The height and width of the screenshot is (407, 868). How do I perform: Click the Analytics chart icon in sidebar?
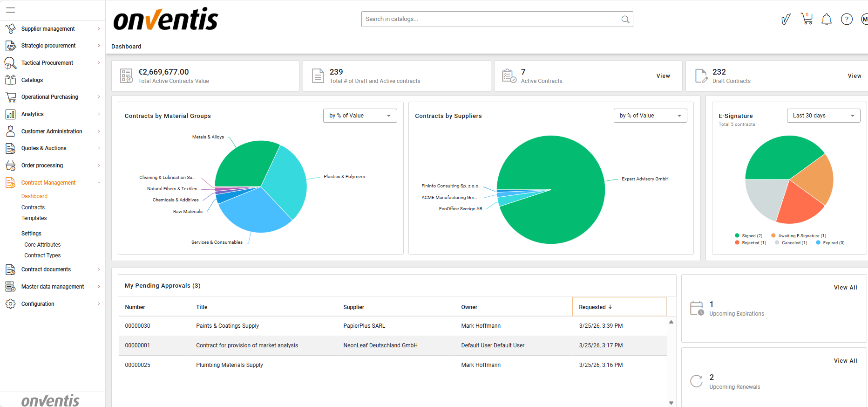(x=10, y=114)
